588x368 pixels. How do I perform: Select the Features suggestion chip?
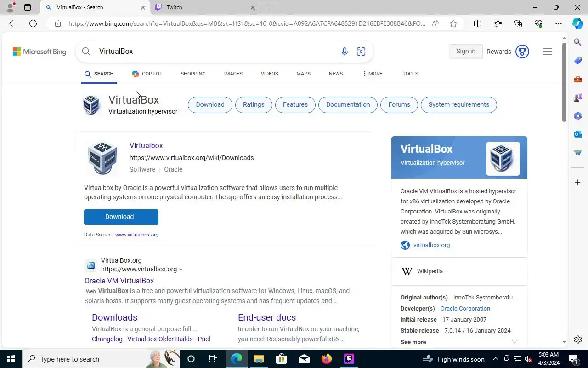[x=295, y=104]
